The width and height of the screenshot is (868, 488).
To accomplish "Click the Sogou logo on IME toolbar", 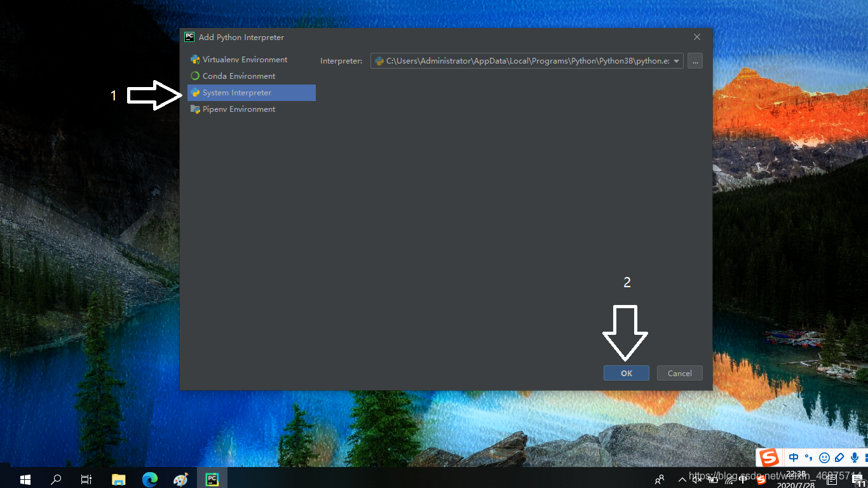I will coord(770,457).
